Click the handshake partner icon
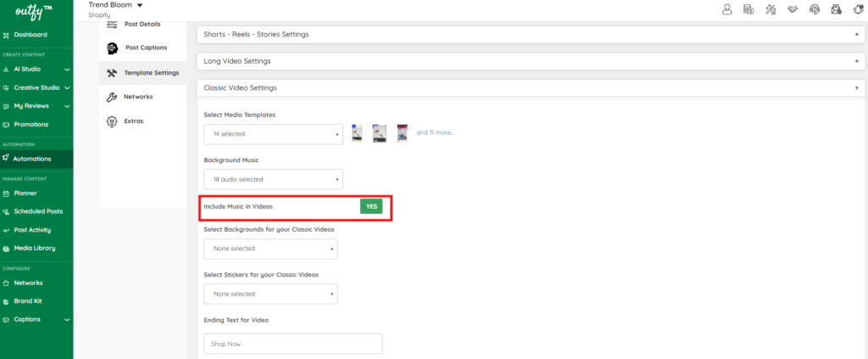The image size is (868, 359). click(x=793, y=8)
